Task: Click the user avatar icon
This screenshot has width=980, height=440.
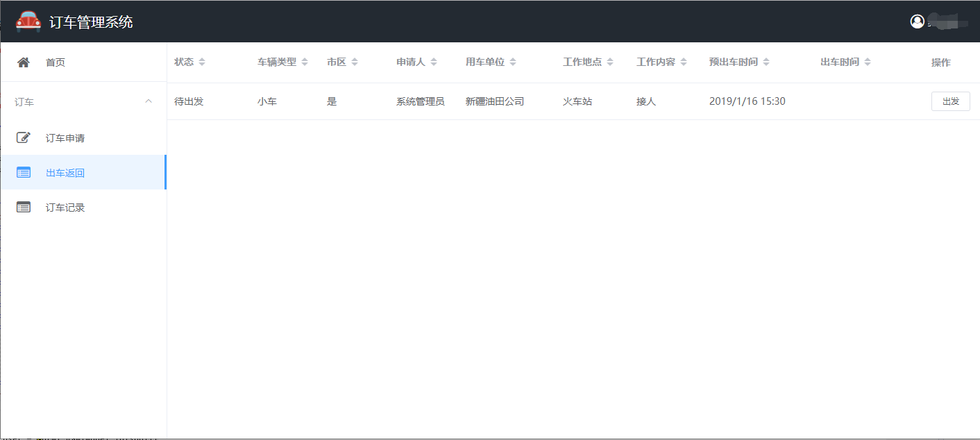Action: (x=917, y=22)
